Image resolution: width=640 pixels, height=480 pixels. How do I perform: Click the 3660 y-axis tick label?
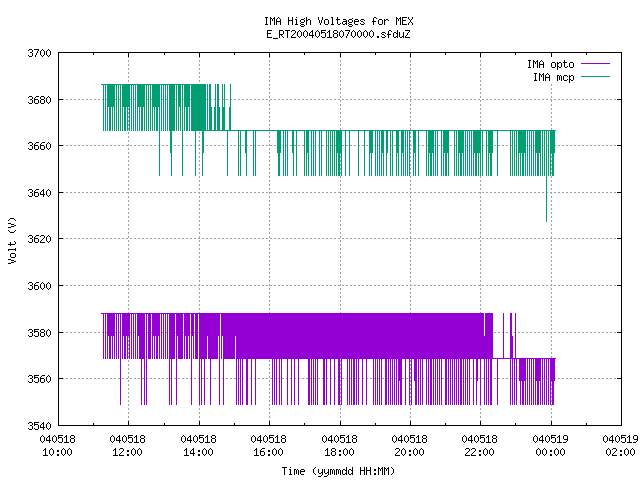point(39,146)
